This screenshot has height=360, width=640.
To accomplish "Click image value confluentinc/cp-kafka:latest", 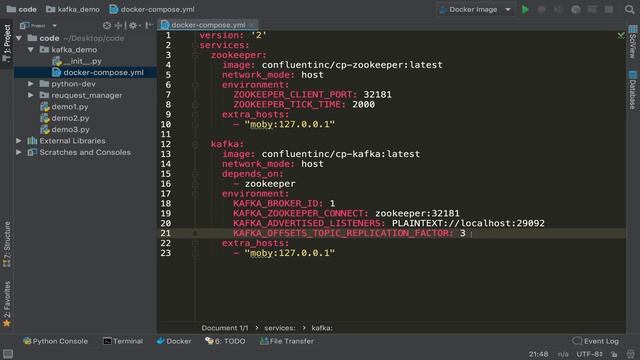I will (340, 154).
